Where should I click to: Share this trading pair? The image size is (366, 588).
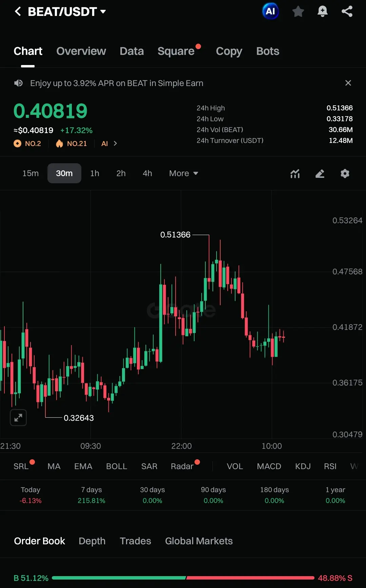[x=347, y=12]
